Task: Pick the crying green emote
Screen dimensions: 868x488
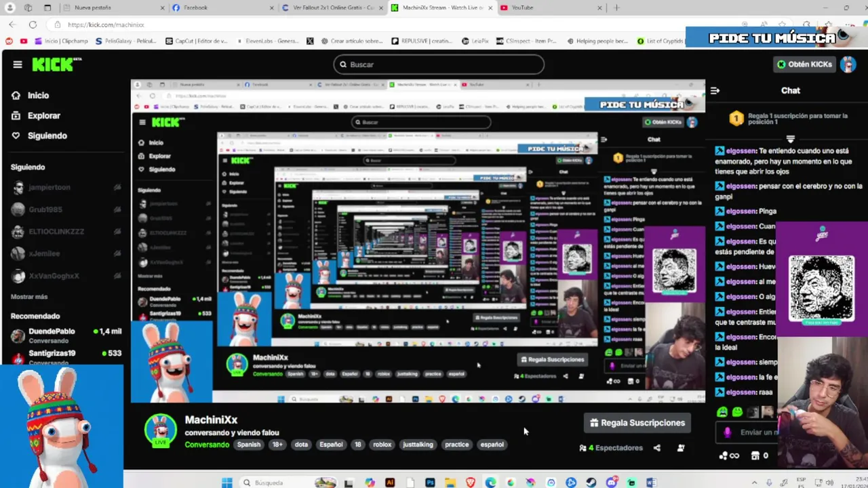Action: point(722,412)
